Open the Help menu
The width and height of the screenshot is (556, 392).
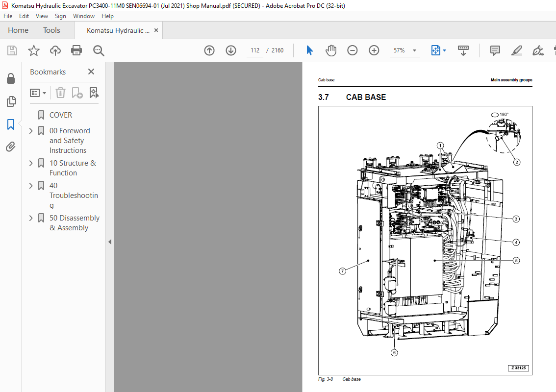click(x=107, y=16)
